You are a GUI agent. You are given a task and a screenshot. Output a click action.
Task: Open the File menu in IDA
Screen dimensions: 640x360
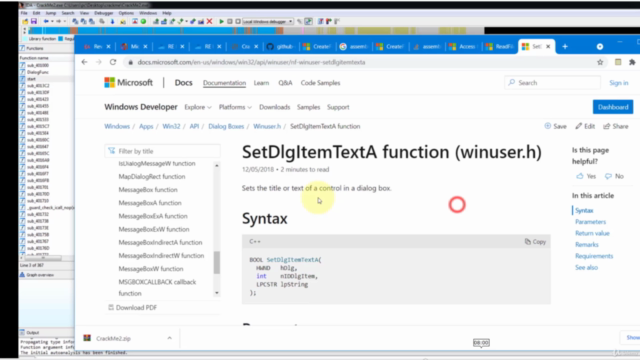click(x=24, y=13)
